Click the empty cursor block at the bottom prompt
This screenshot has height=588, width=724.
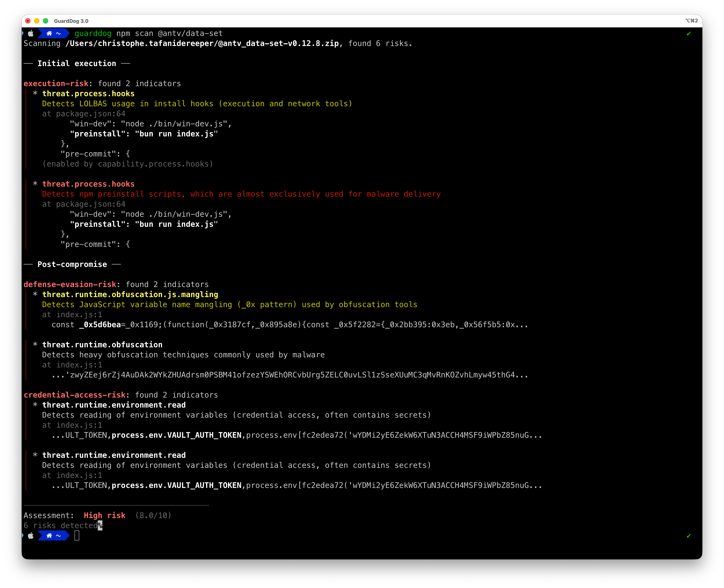(77, 535)
